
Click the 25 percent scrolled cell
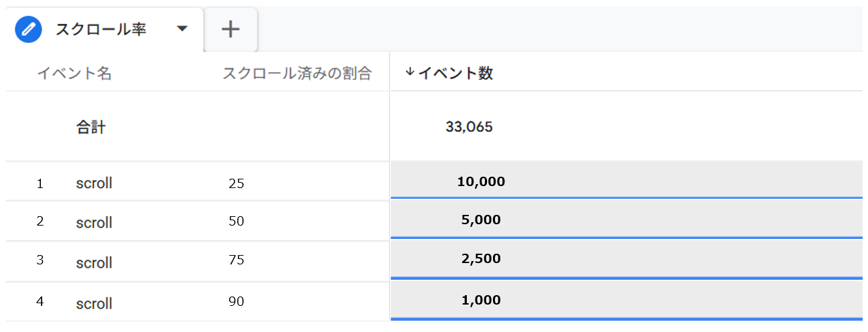coord(236,183)
